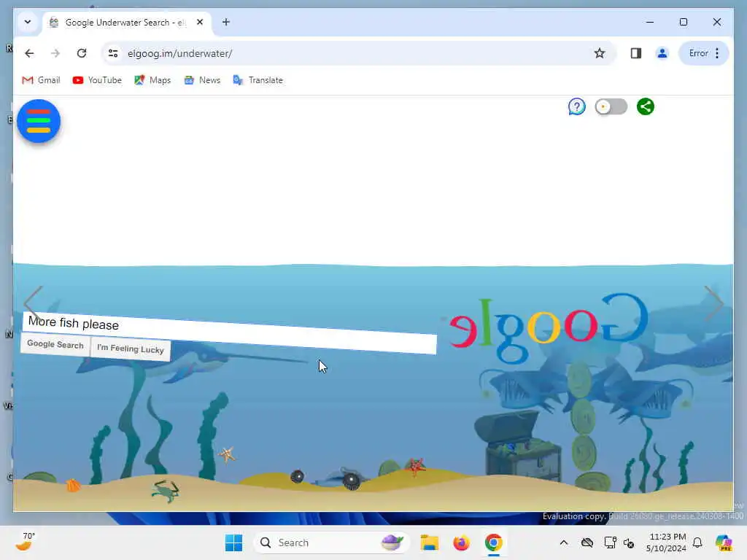Open the Chrome Error menu button

[704, 53]
